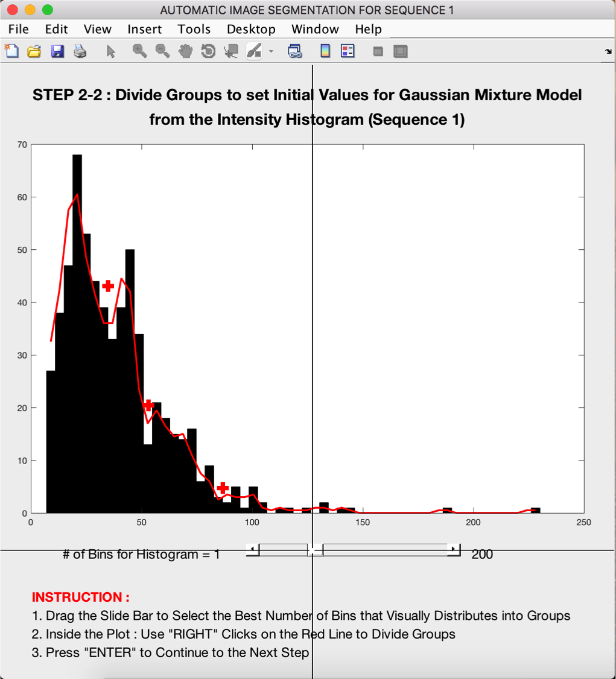Image resolution: width=616 pixels, height=679 pixels.
Task: Print the figure with the printer icon
Action: 80,51
